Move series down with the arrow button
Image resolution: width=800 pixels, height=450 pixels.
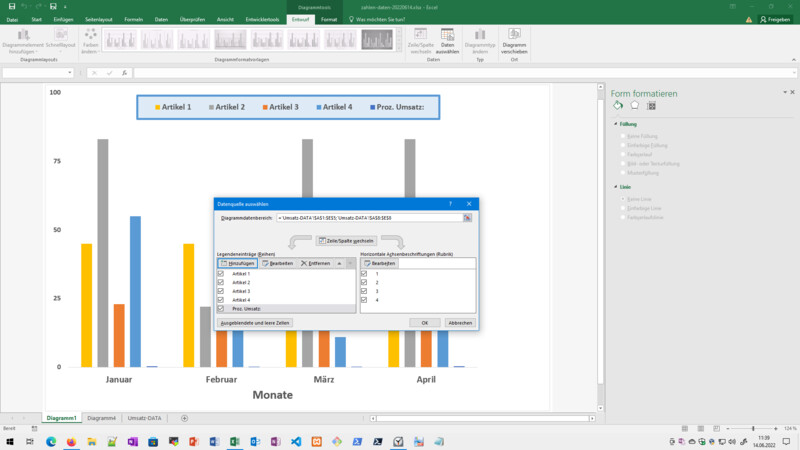pos(350,263)
